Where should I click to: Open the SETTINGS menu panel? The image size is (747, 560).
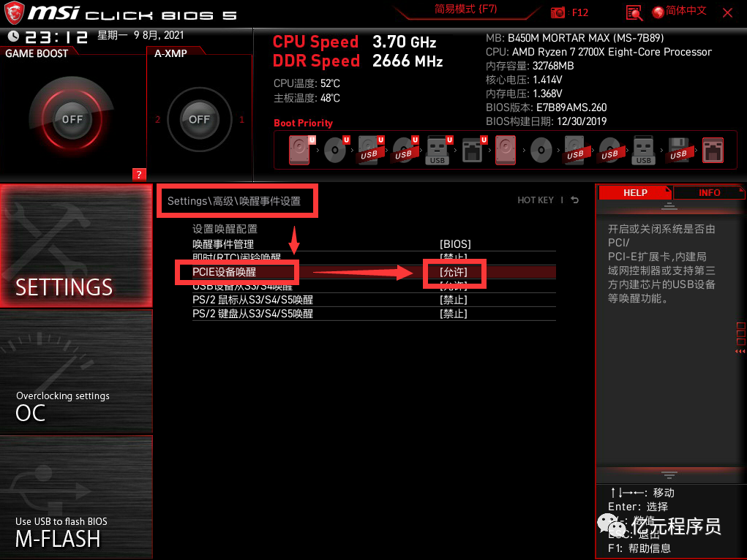click(x=76, y=245)
